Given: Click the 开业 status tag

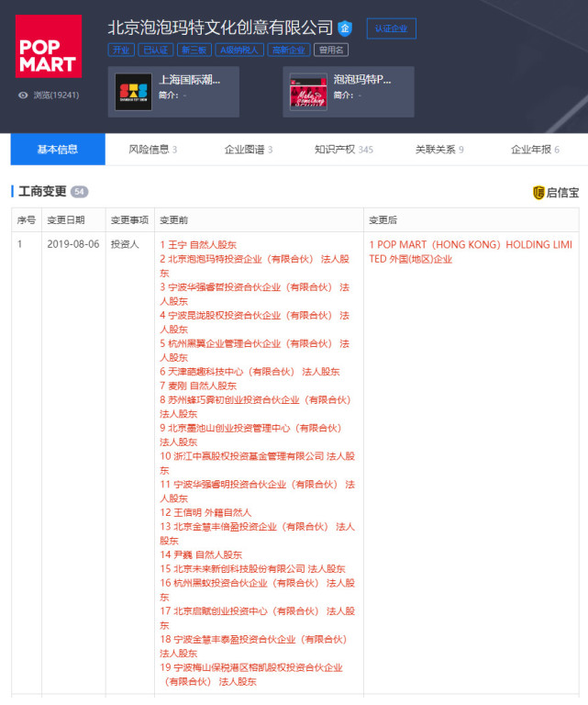Looking at the screenshot, I should [x=121, y=50].
